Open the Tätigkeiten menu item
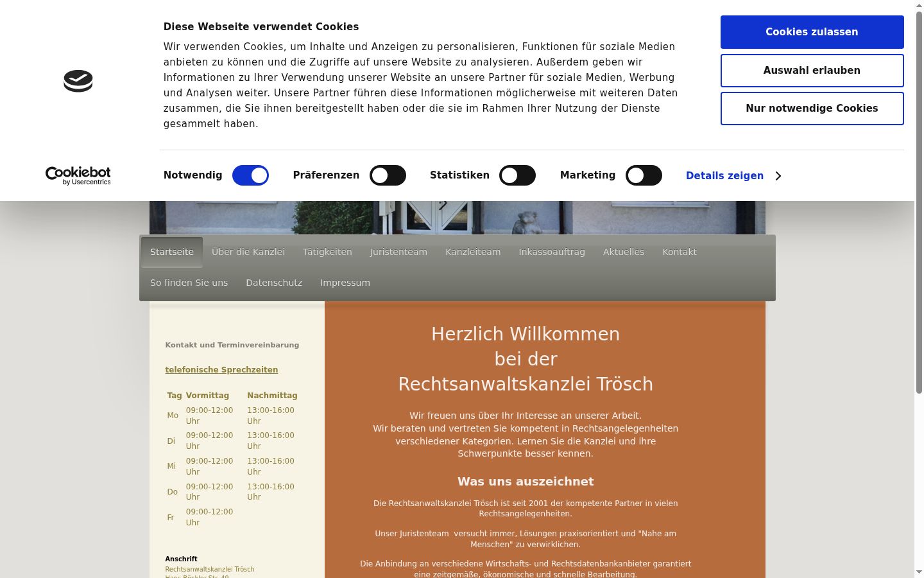The width and height of the screenshot is (924, 578). [327, 252]
